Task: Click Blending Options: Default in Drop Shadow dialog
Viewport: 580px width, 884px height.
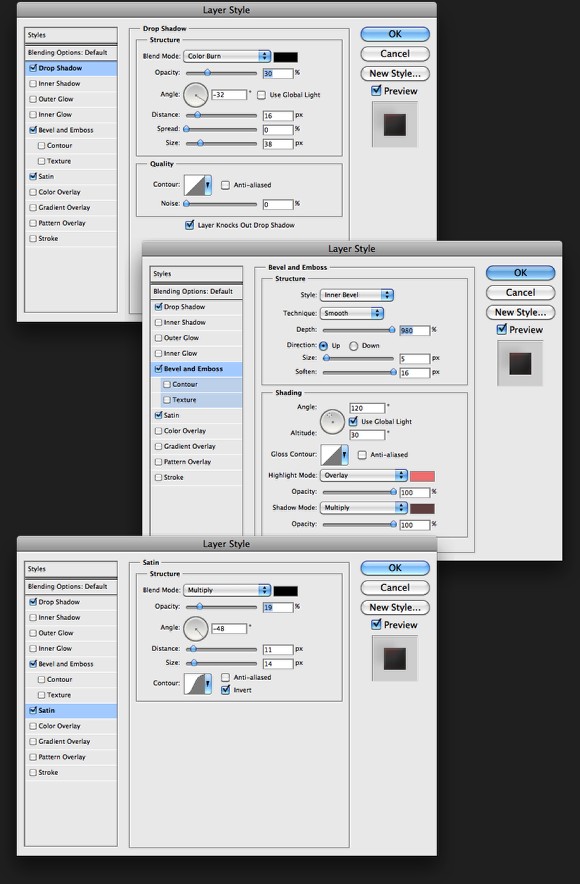Action: tap(71, 52)
